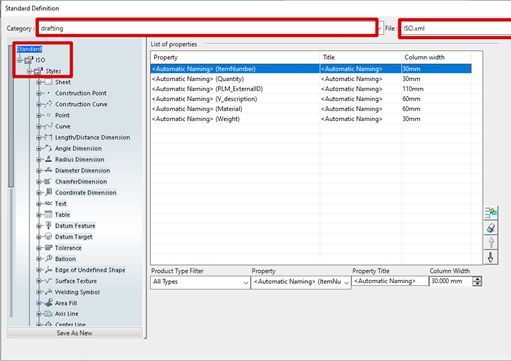Select the (ItemNumber) property row
The width and height of the screenshot is (511, 361).
[311, 69]
